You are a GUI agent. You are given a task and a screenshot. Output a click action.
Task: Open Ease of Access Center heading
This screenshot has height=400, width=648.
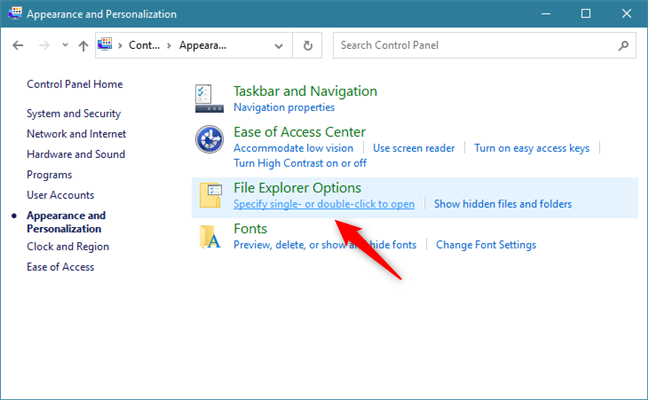pos(300,132)
